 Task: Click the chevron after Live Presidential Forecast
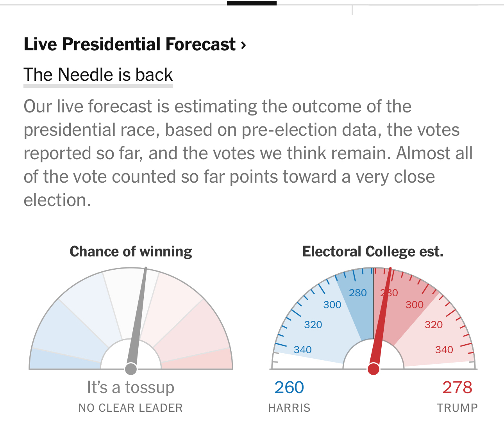click(x=243, y=45)
